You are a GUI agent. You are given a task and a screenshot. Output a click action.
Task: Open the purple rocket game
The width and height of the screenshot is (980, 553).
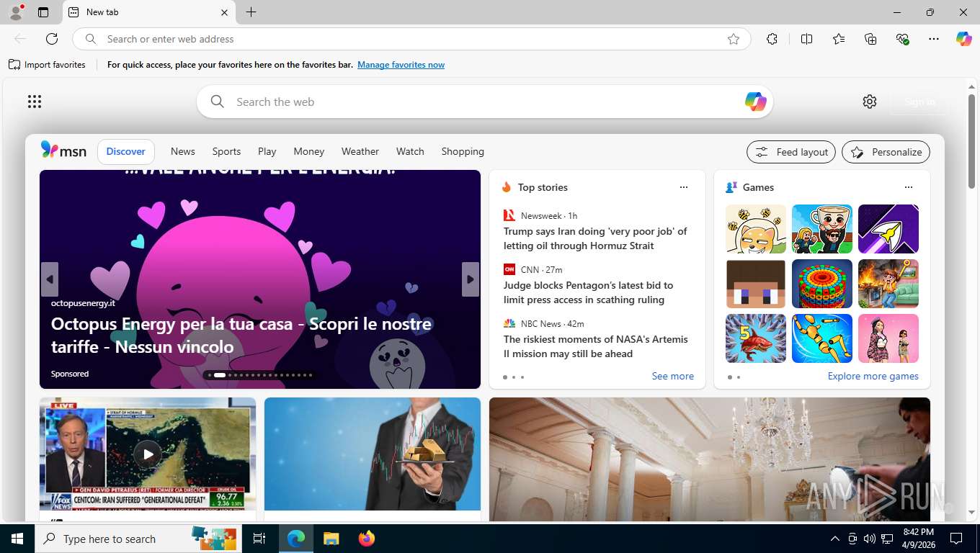(x=888, y=229)
